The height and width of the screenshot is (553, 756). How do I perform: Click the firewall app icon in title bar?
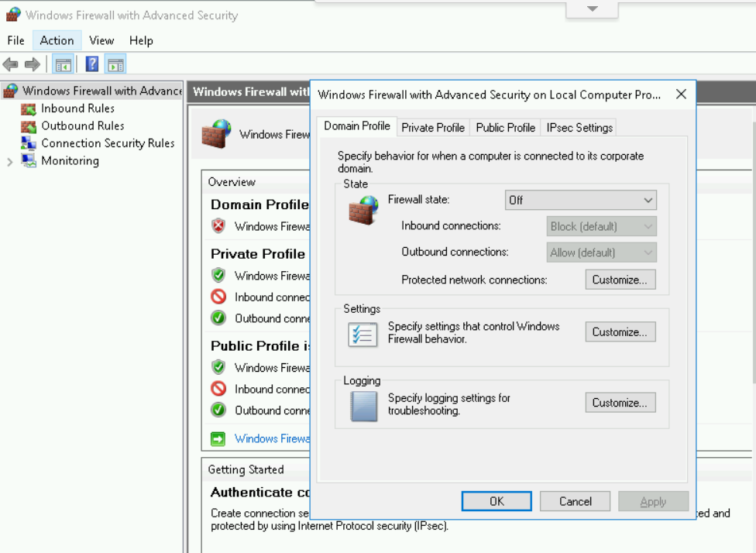13,15
